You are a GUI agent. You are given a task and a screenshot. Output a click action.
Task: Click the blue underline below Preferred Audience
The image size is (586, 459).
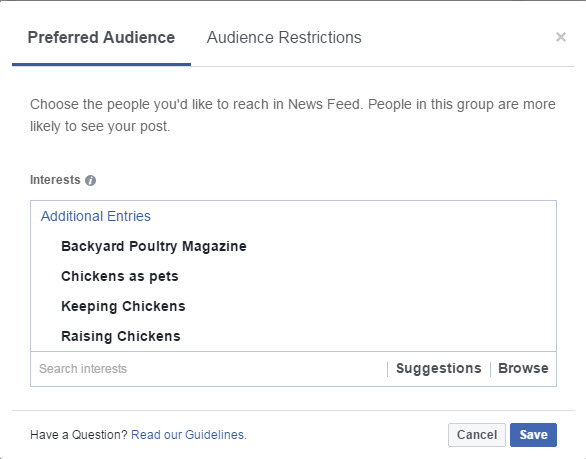101,65
